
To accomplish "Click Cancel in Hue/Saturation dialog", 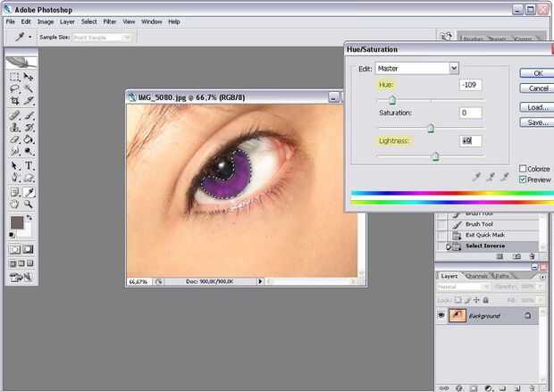I will [537, 88].
